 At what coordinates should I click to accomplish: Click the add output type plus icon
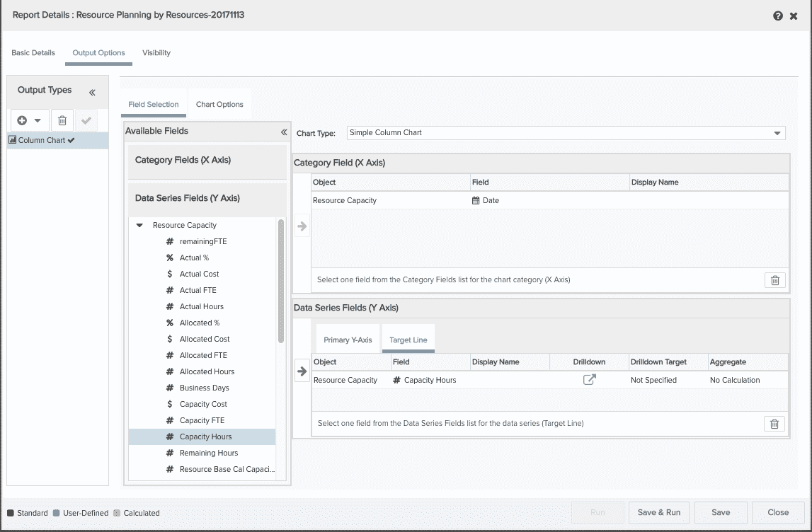[x=23, y=120]
